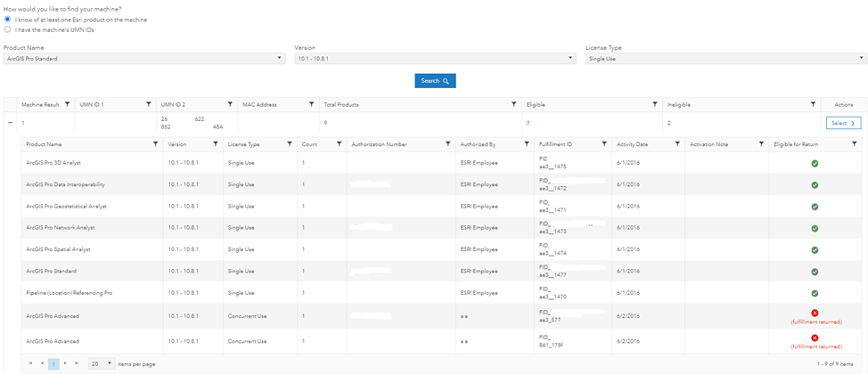Screen dimensions: 868x374
Task: Click green eligible check for ArcGIS Pro Standard row
Action: [x=815, y=272]
